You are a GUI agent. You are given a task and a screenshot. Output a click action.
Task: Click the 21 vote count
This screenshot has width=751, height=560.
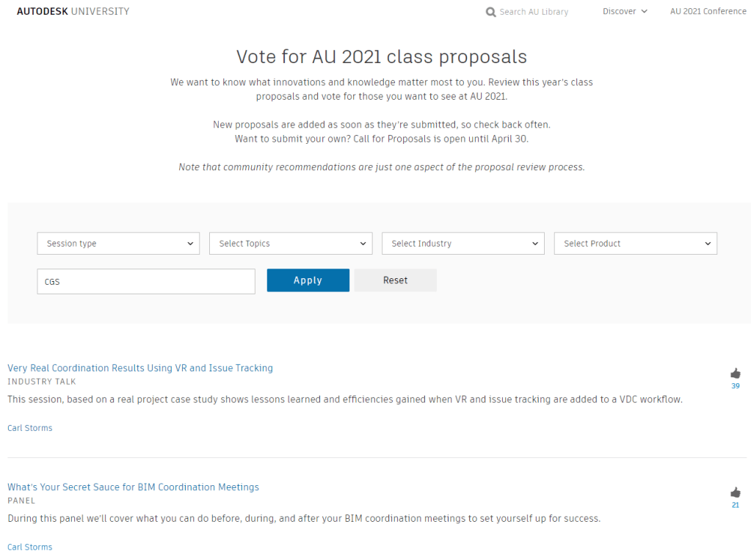(736, 505)
